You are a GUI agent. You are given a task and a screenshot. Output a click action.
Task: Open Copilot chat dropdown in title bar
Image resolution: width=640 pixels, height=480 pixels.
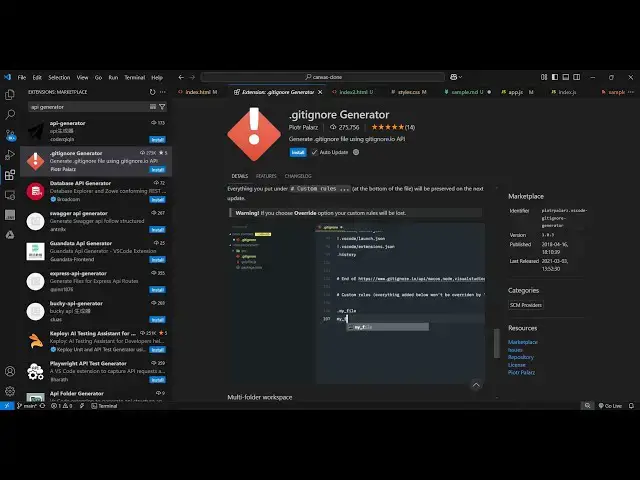pyautogui.click(x=456, y=77)
